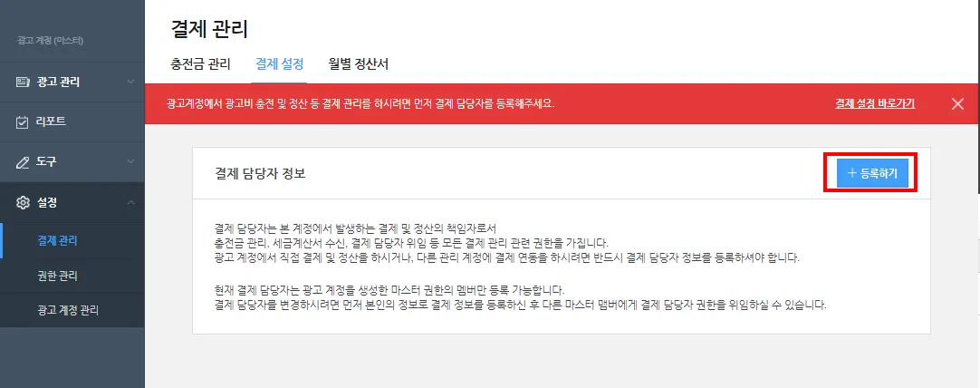Expand the 광고 관리 menu chevron
The image size is (980, 388).
pyautogui.click(x=130, y=82)
